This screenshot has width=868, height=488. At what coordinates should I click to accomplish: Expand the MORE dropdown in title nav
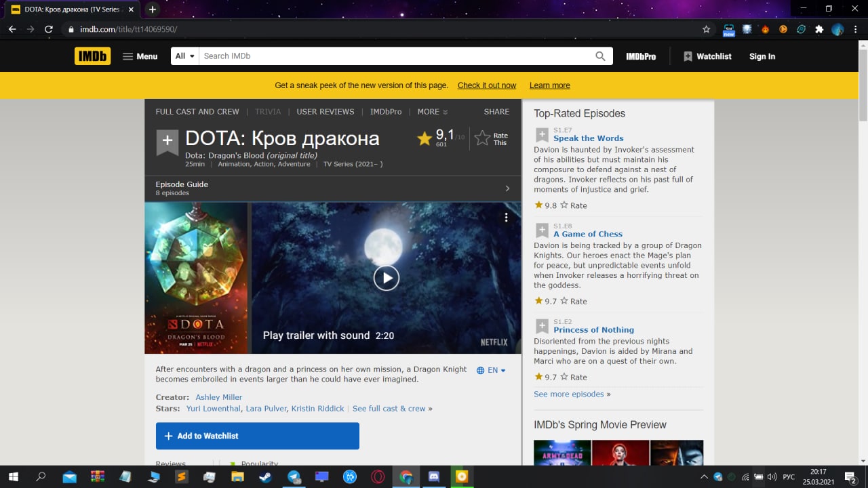(433, 112)
